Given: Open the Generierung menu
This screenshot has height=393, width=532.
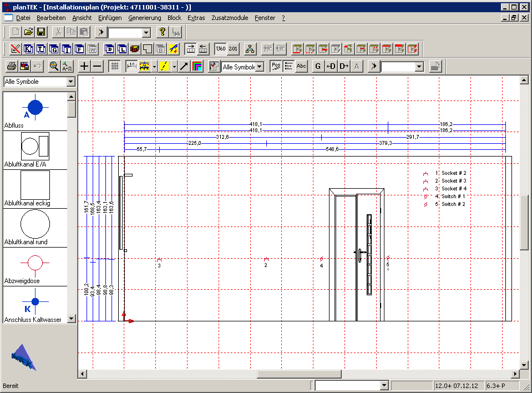Looking at the screenshot, I should (x=144, y=18).
